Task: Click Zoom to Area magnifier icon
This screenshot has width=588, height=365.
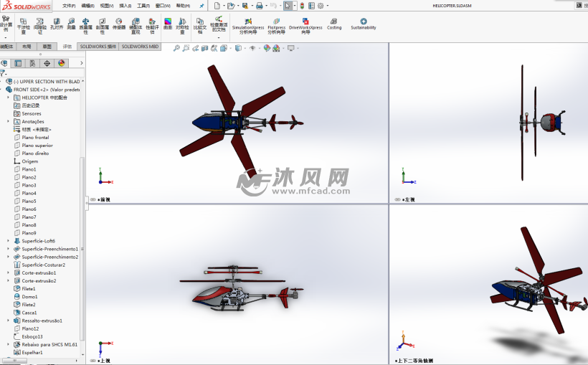Action: [186, 48]
